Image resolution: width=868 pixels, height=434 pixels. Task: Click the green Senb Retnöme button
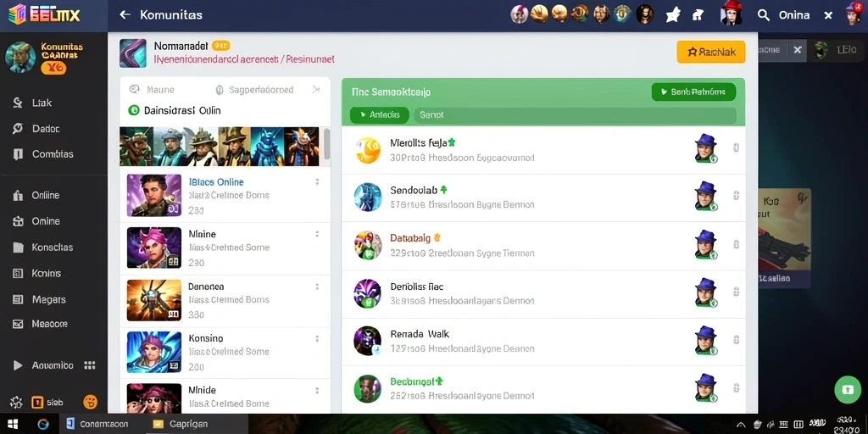tap(693, 92)
